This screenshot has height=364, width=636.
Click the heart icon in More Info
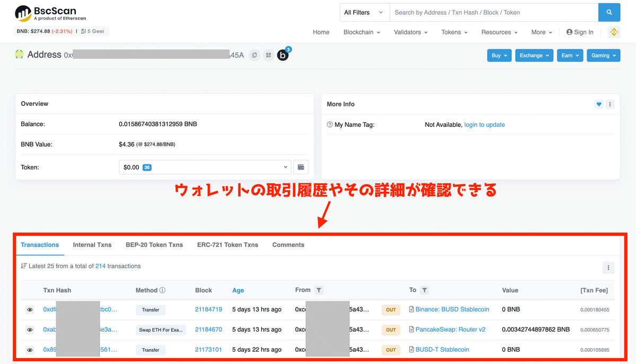pyautogui.click(x=599, y=104)
